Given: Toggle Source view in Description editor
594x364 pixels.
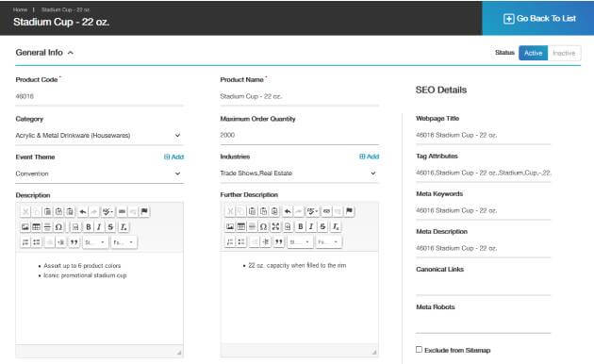Looking at the screenshot, I should (75, 227).
